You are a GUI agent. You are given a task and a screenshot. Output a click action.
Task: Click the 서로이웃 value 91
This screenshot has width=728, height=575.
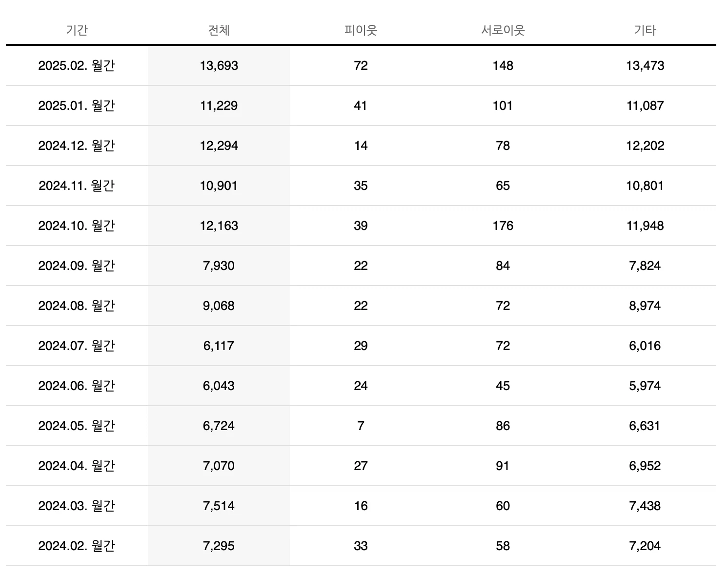503,466
